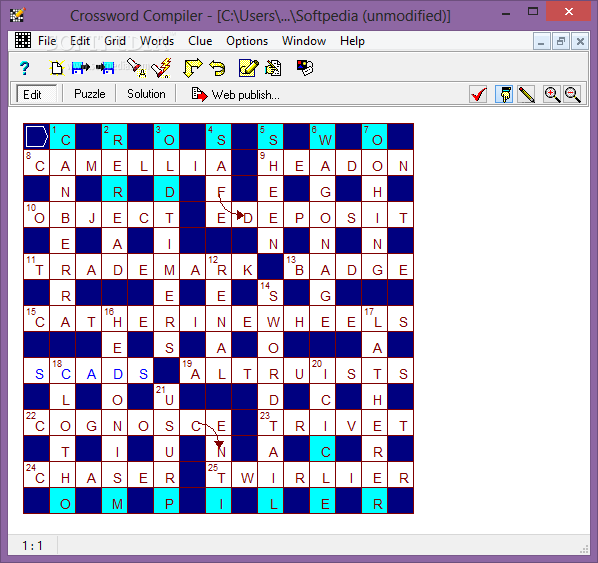Click the save to disk icon
Image resolution: width=598 pixels, height=563 pixels.
pos(106,68)
